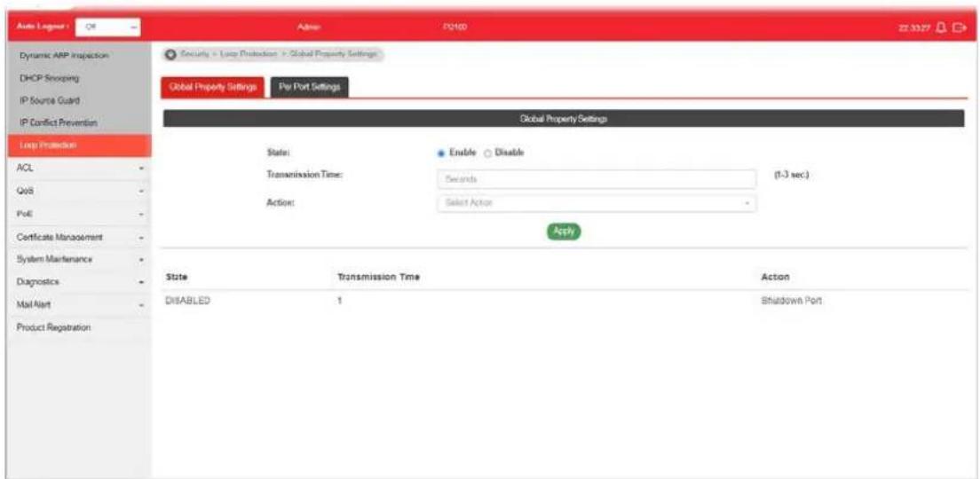Click the P2100 device name in header
Screen dimensions: 980x479
pyautogui.click(x=457, y=28)
